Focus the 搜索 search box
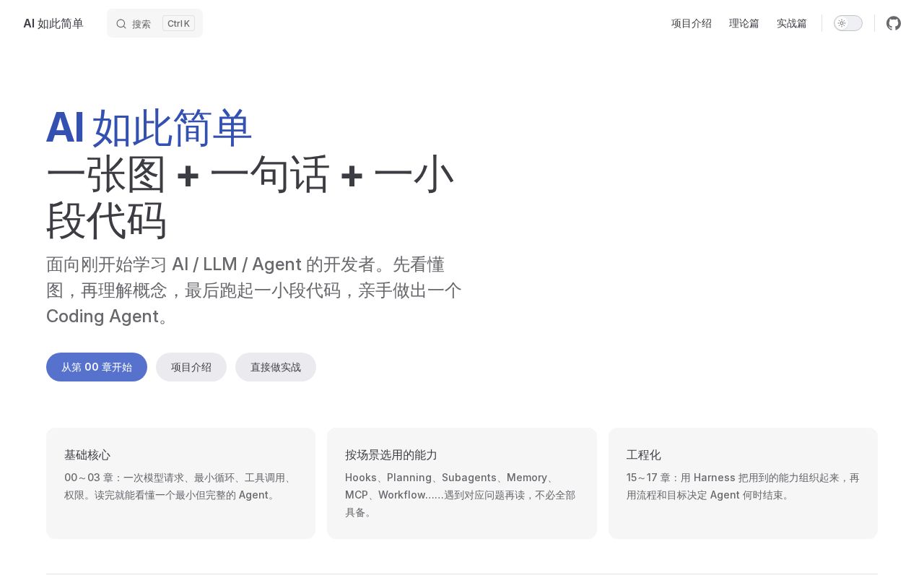 (154, 23)
